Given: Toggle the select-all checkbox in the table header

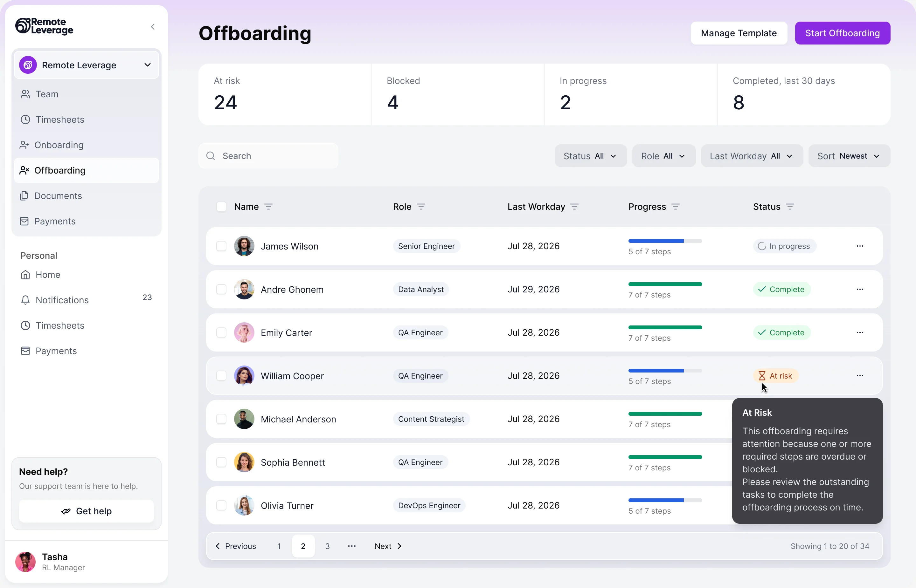Looking at the screenshot, I should tap(221, 207).
